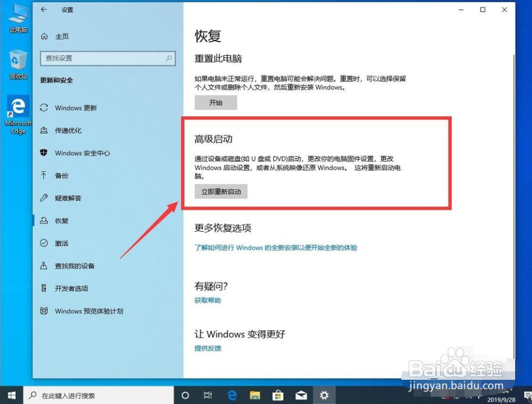Click the search magnifier in 查找设置 box
This screenshot has width=532, height=404.
point(169,59)
